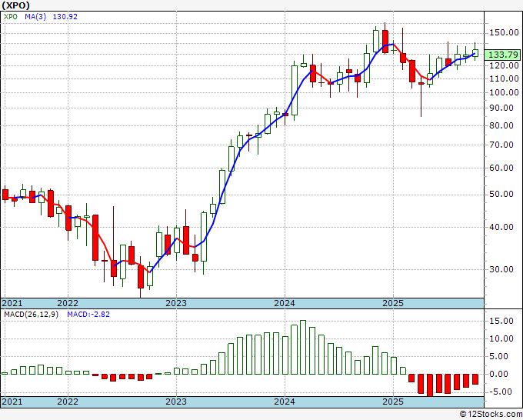This screenshot has height=420, width=523.
Task: Click the 60.00 price axis label
Action: coord(501,168)
